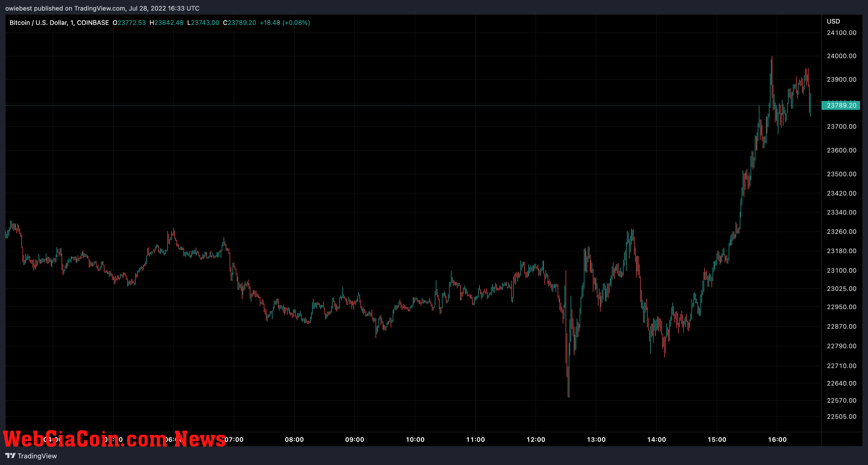The width and height of the screenshot is (868, 465).
Task: Click the 23260.00 price axis label
Action: pyautogui.click(x=841, y=232)
